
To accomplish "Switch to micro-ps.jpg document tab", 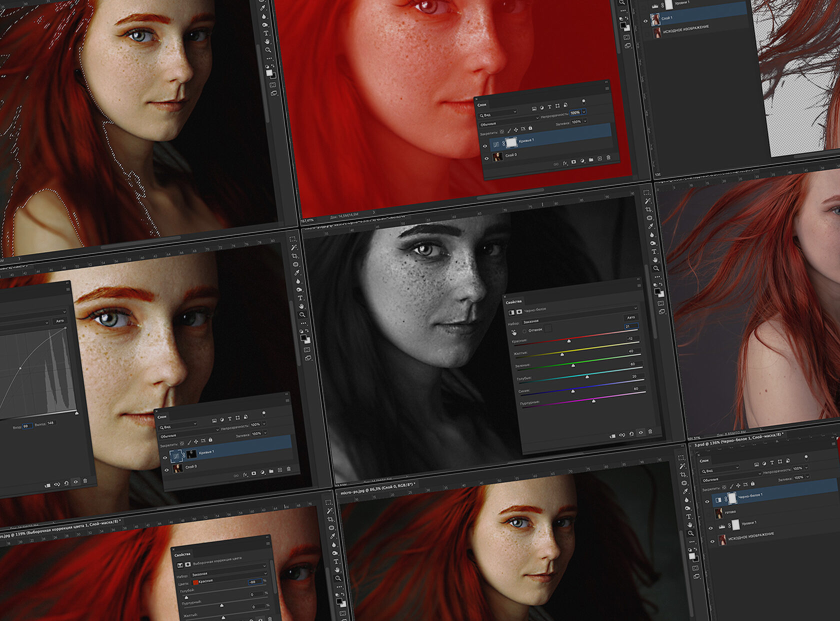I will [377, 489].
